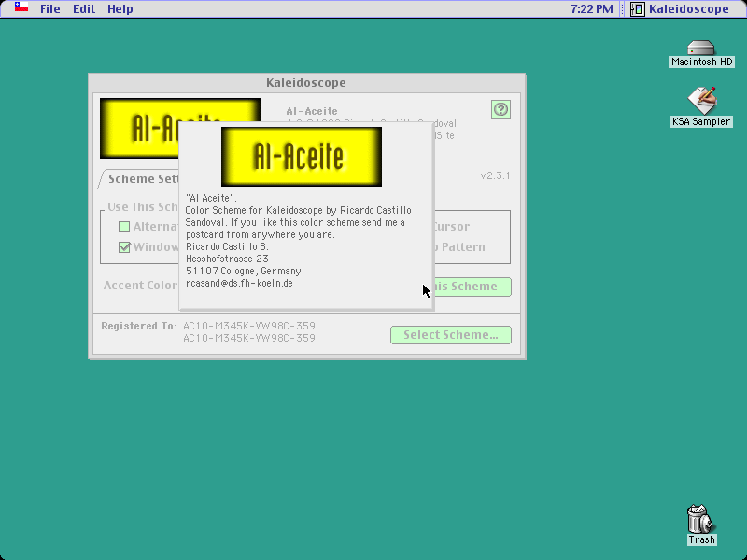The height and width of the screenshot is (560, 747).
Task: Click the Accent Color label
Action: 140,286
